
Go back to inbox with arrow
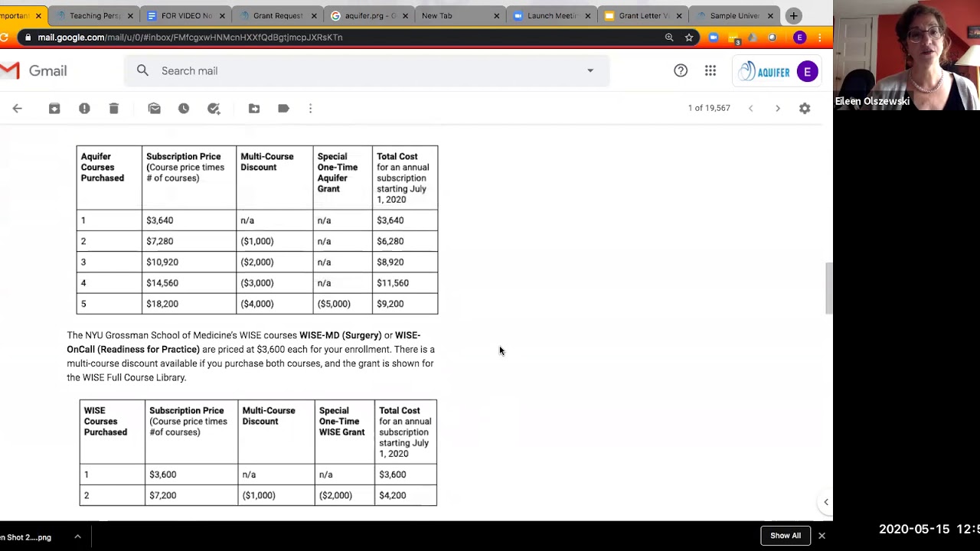[x=17, y=109]
